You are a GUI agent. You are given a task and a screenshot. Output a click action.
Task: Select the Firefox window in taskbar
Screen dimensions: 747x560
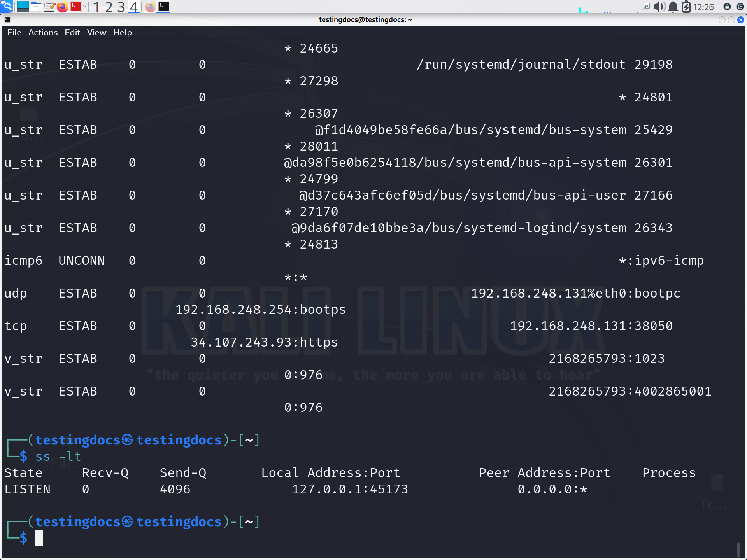point(150,7)
